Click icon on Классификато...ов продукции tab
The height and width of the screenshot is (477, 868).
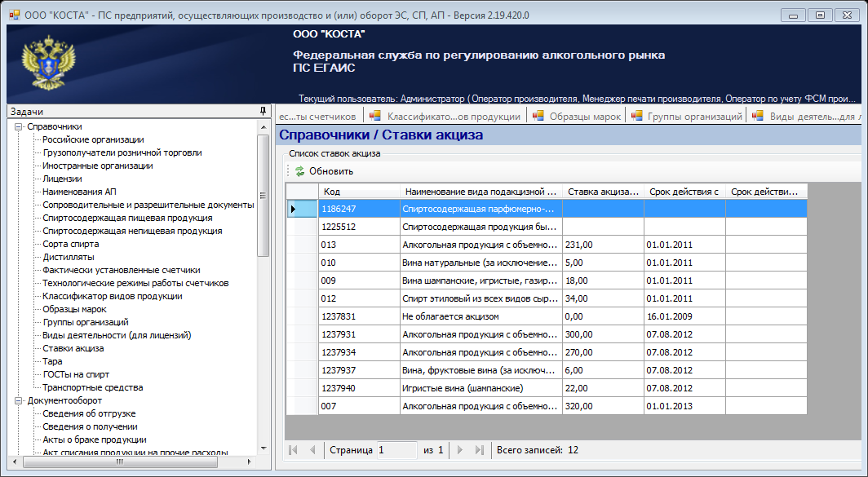[375, 116]
